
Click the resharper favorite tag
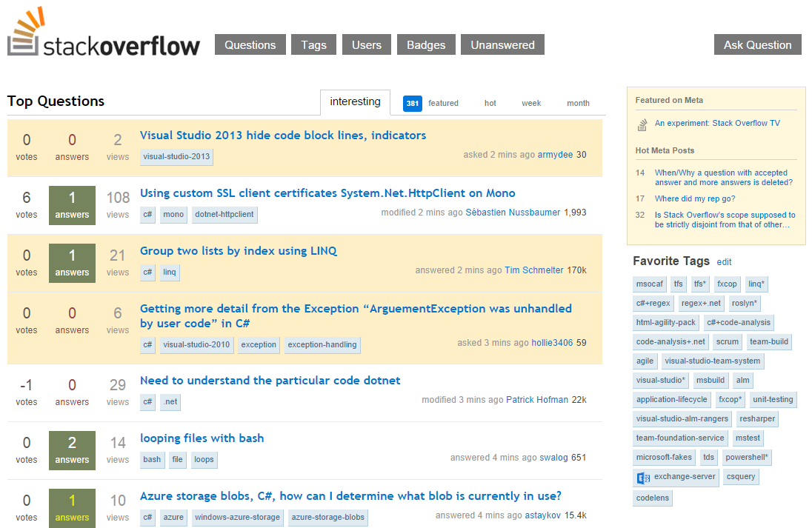click(757, 419)
